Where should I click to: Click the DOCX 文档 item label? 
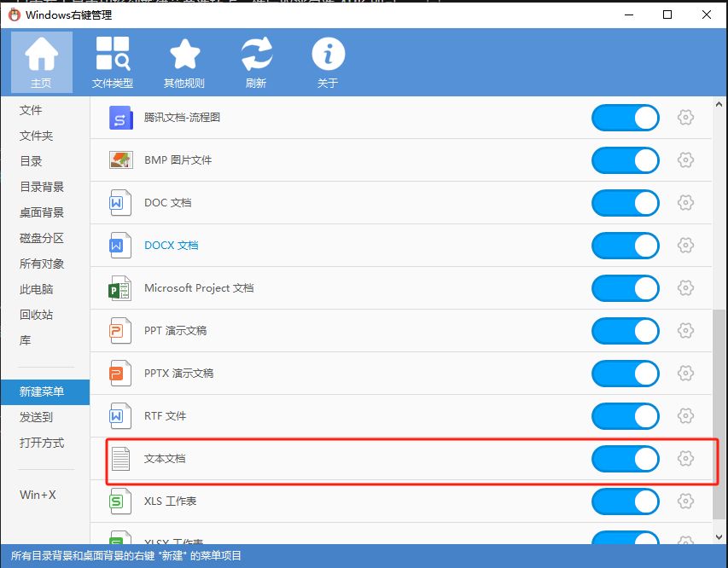pos(171,246)
